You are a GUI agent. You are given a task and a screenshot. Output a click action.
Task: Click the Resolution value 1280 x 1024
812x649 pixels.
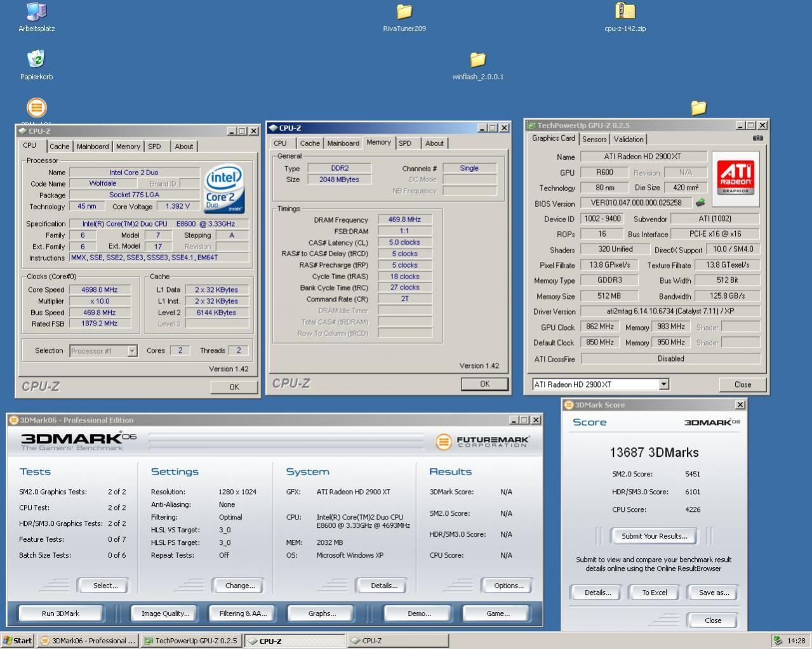[x=237, y=492]
